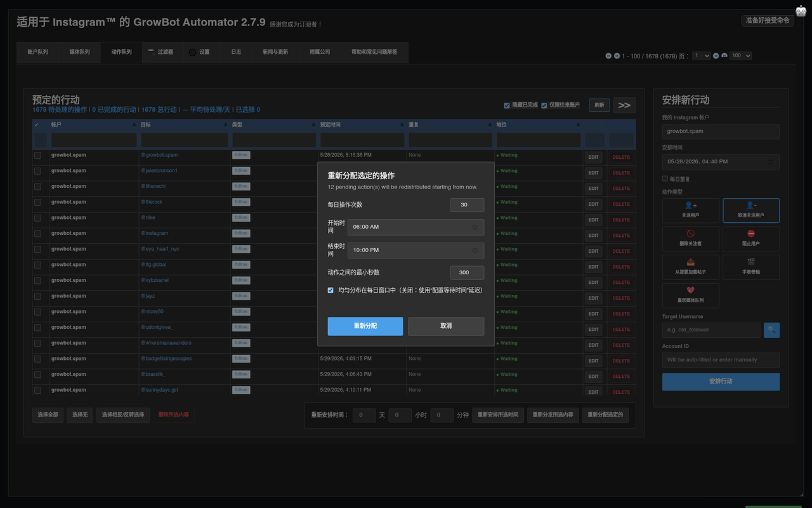Viewport: 812px width, 508px height.
Task: Edit the @jalenbrunson1 scheduled action
Action: 593,173
